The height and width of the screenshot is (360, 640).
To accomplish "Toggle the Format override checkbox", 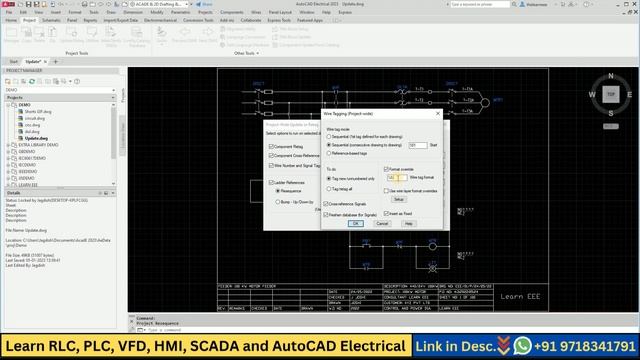I will pos(386,169).
